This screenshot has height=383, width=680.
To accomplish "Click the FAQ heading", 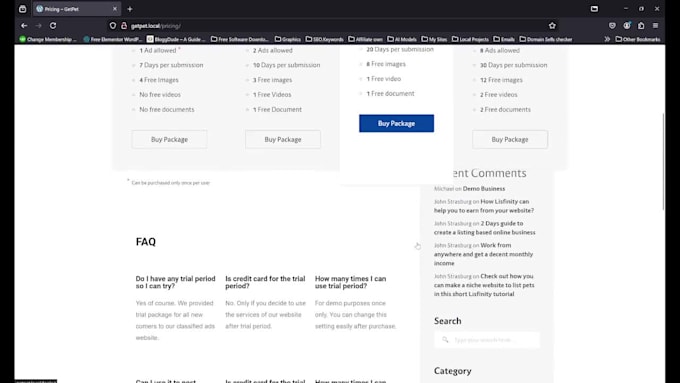I will tap(146, 242).
